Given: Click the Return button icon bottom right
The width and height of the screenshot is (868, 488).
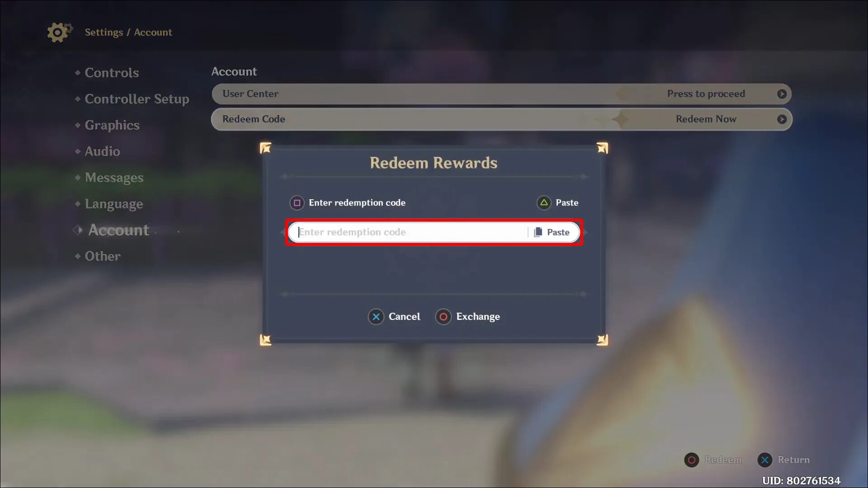Looking at the screenshot, I should 765,460.
